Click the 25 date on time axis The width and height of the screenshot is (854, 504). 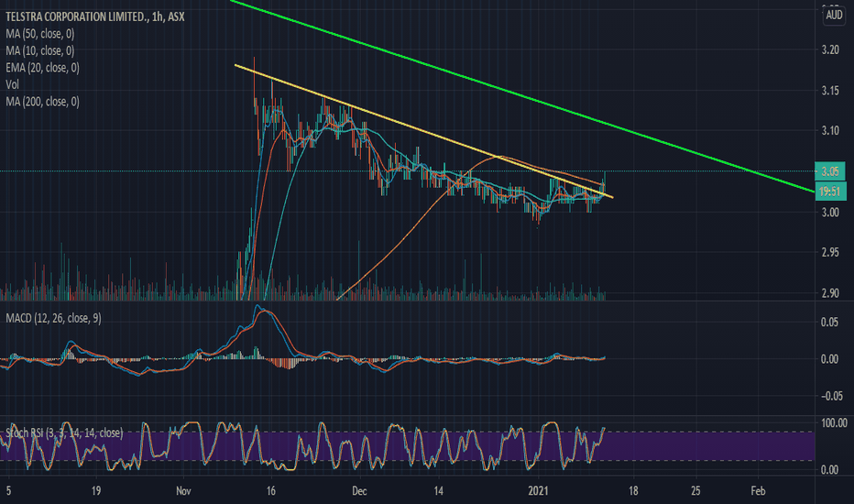pyautogui.click(x=695, y=491)
